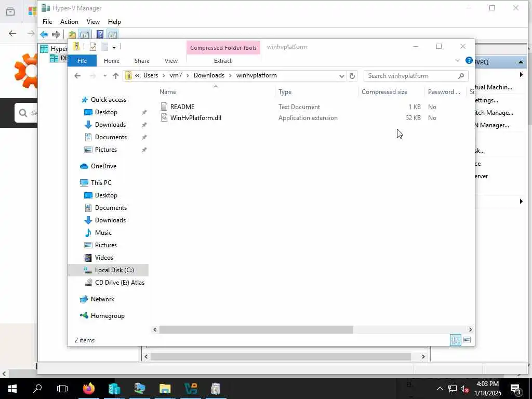
Task: Click scroll right arrow in Explorer file list
Action: pos(470,329)
